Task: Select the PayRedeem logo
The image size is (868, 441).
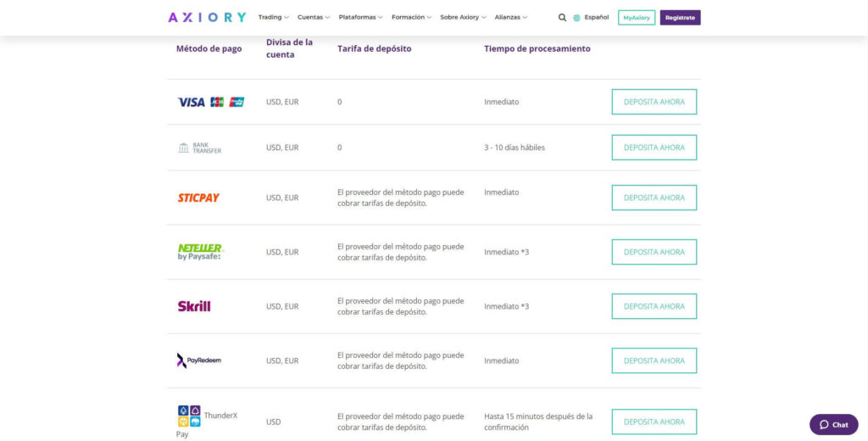Action: click(x=199, y=360)
